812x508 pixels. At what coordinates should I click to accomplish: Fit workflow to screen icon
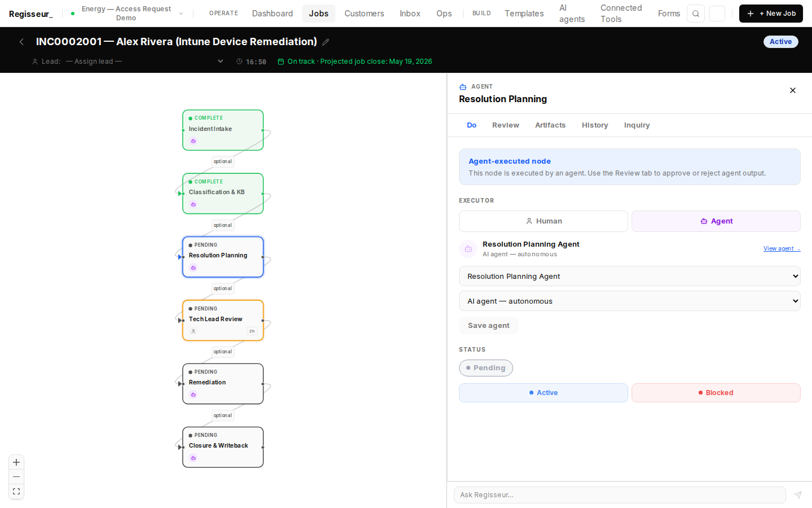16,492
